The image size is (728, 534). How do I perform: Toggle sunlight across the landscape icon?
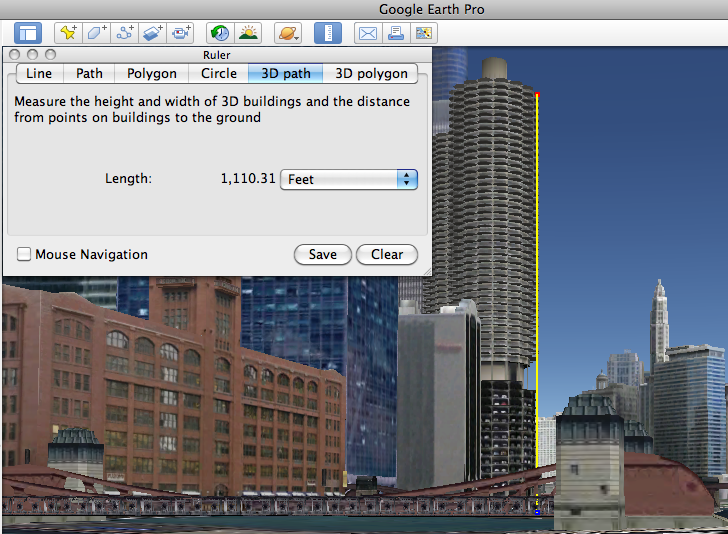click(248, 33)
